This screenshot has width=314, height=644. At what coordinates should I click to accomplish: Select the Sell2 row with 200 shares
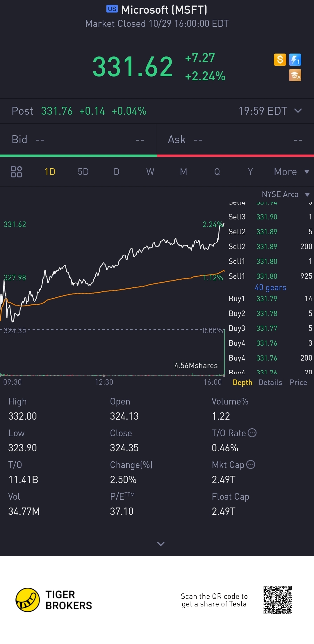pos(270,246)
